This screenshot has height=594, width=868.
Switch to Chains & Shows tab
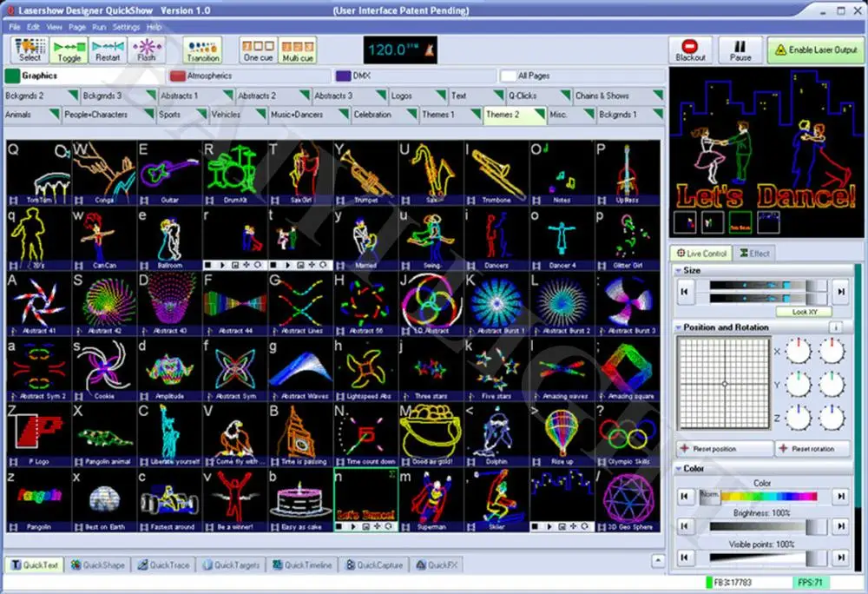(x=618, y=96)
